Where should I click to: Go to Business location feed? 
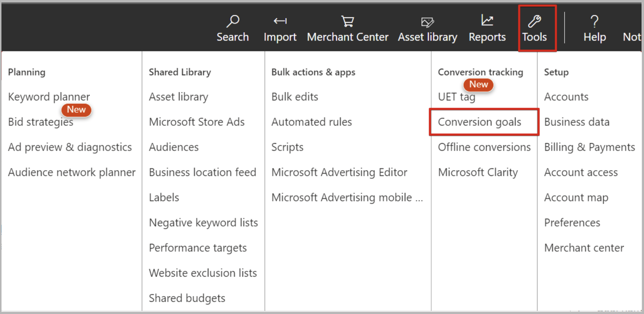coord(203,172)
